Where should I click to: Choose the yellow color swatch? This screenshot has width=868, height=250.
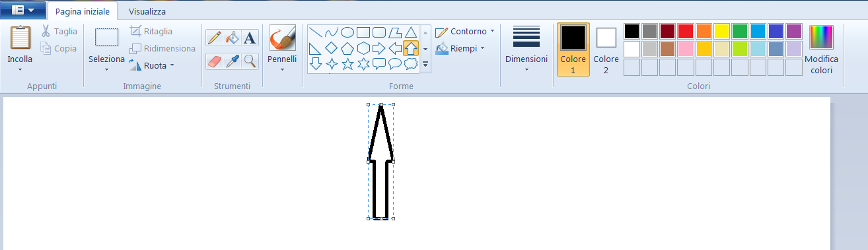pyautogui.click(x=721, y=31)
